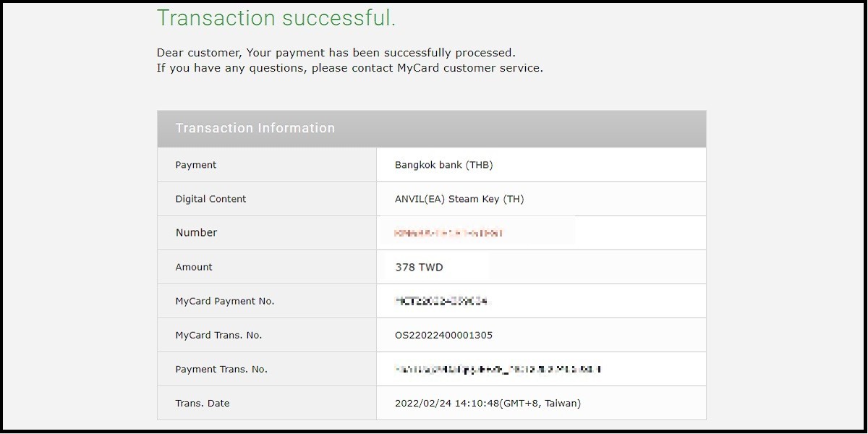Select transaction number OS22022400001305

(x=443, y=335)
